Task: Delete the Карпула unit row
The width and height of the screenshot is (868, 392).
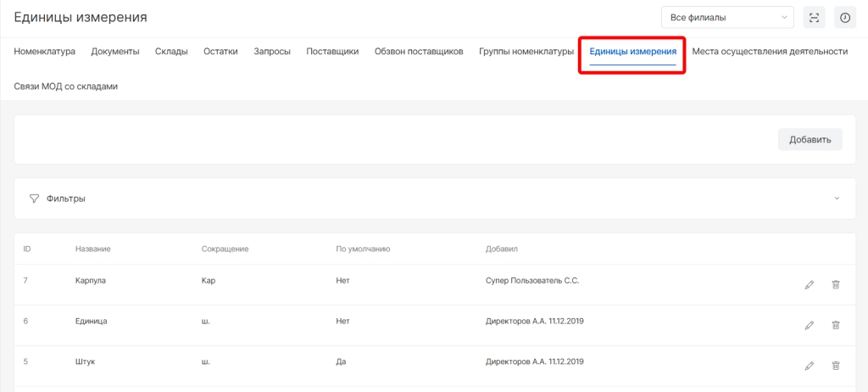Action: pos(835,285)
